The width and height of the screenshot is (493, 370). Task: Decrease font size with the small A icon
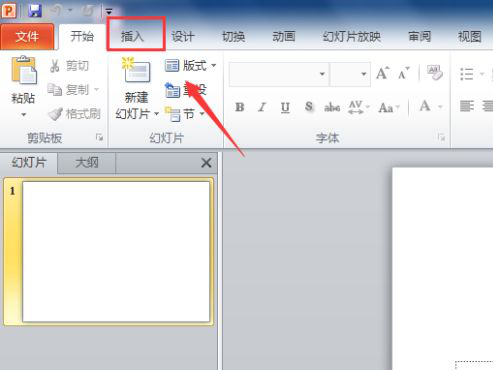(x=404, y=73)
